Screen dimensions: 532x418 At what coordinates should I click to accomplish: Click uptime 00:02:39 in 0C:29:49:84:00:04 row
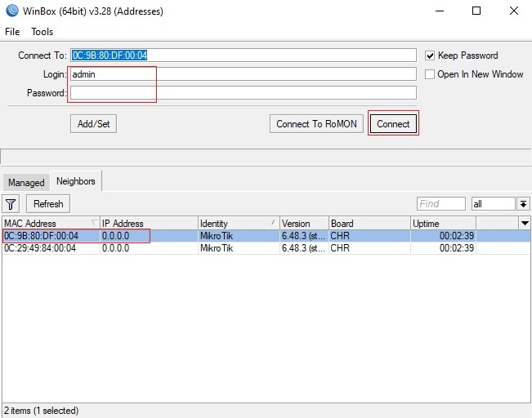pyautogui.click(x=457, y=248)
